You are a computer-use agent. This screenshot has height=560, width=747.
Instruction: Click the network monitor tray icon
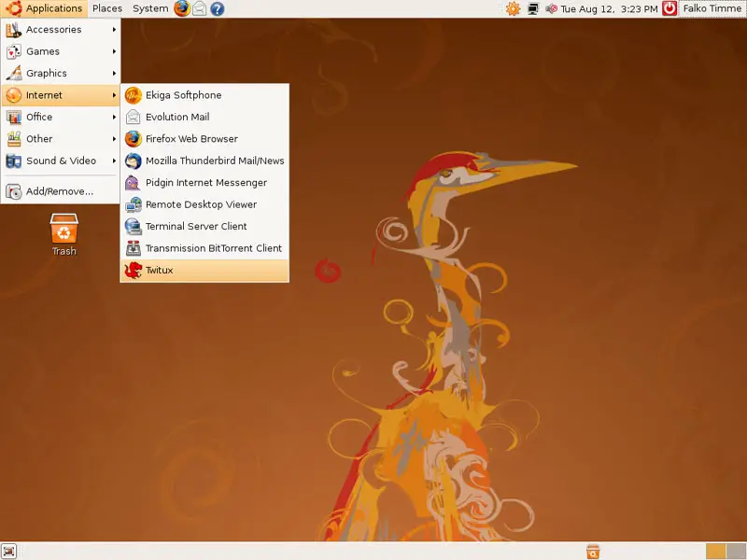533,8
